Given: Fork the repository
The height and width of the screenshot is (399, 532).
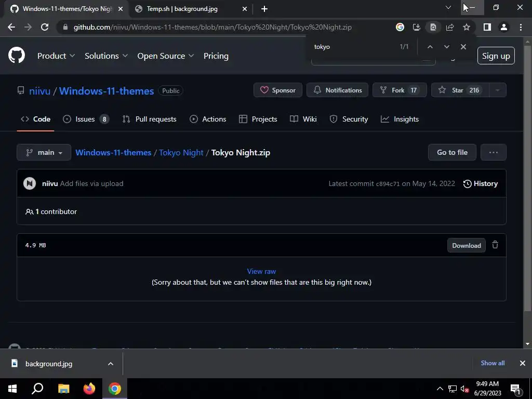Looking at the screenshot, I should (400, 90).
